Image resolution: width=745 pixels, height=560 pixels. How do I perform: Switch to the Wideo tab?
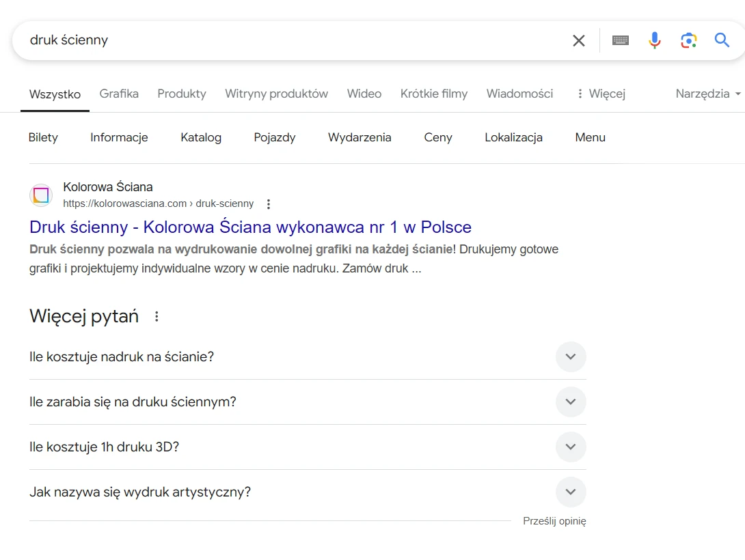pos(364,94)
